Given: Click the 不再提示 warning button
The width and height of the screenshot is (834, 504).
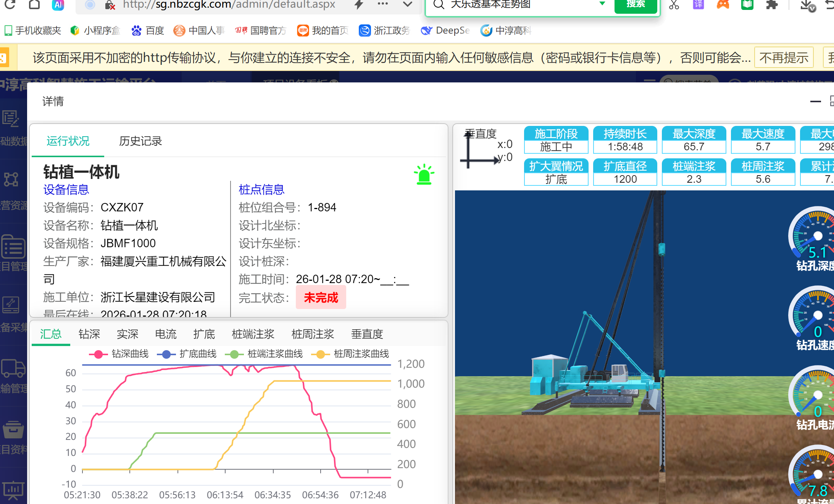Looking at the screenshot, I should (x=784, y=58).
